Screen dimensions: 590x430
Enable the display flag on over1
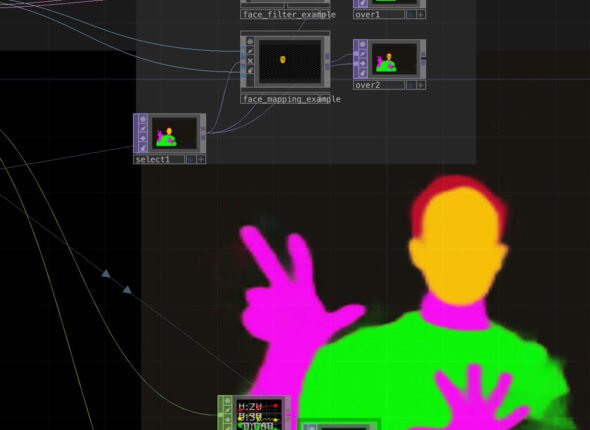pos(411,15)
